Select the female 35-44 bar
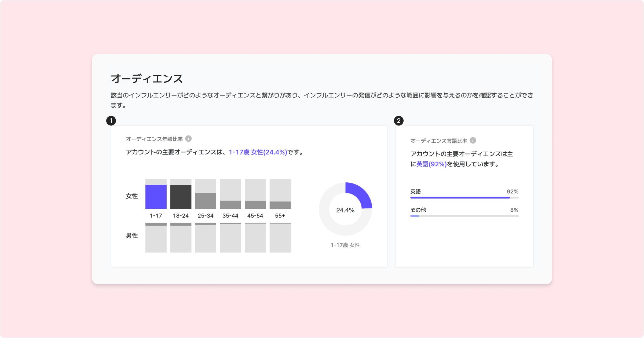644x338 pixels. pos(230,204)
